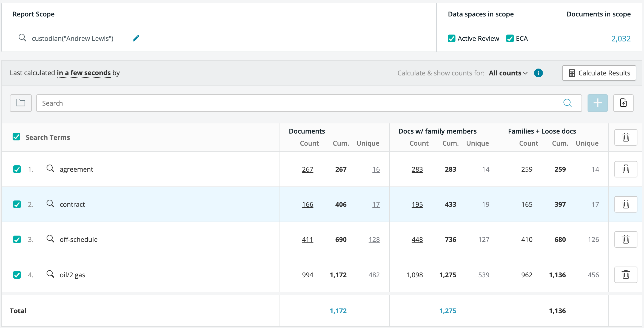Click the Calculate Results button

coord(599,73)
